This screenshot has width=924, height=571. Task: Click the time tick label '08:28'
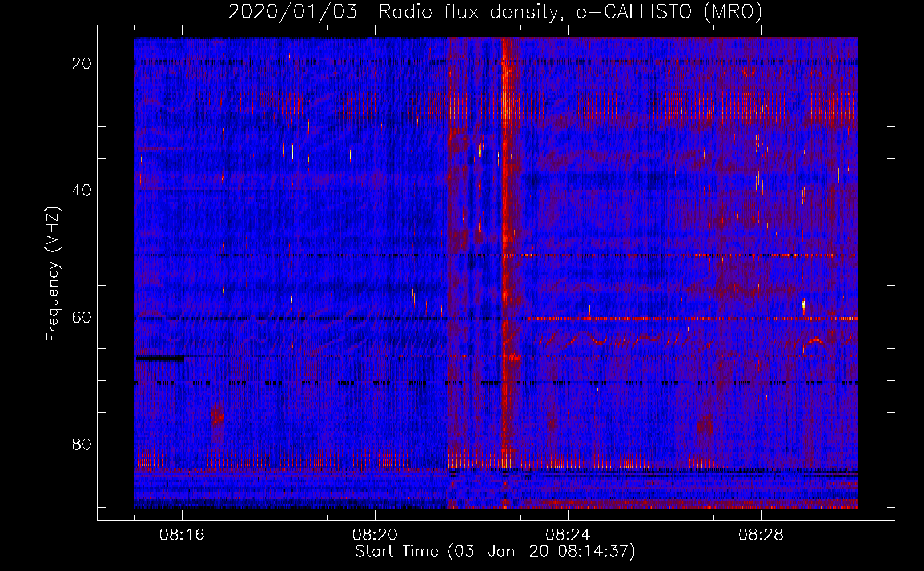(x=761, y=535)
